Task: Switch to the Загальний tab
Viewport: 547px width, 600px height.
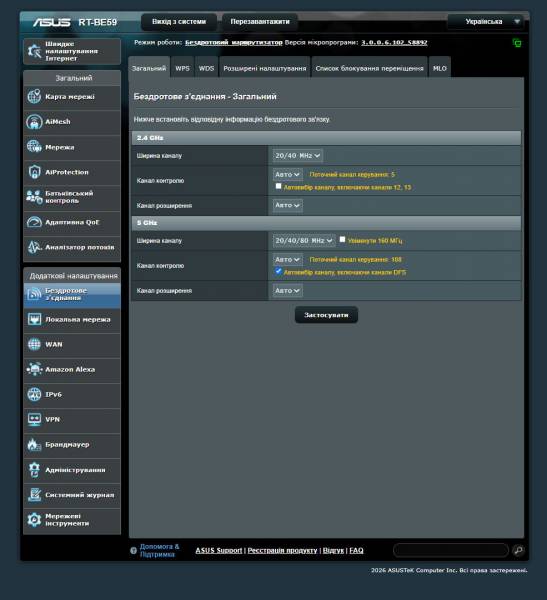Action: click(x=149, y=68)
